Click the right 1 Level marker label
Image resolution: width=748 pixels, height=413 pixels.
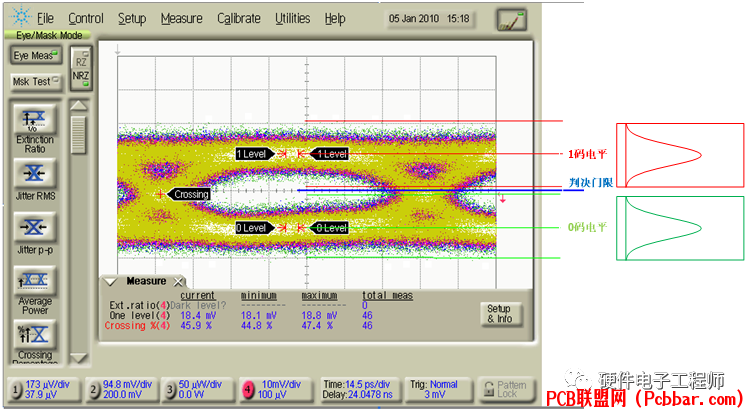tap(330, 154)
